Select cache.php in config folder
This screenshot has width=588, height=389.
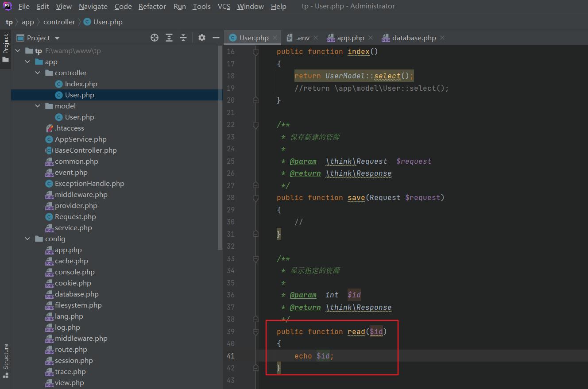point(67,261)
